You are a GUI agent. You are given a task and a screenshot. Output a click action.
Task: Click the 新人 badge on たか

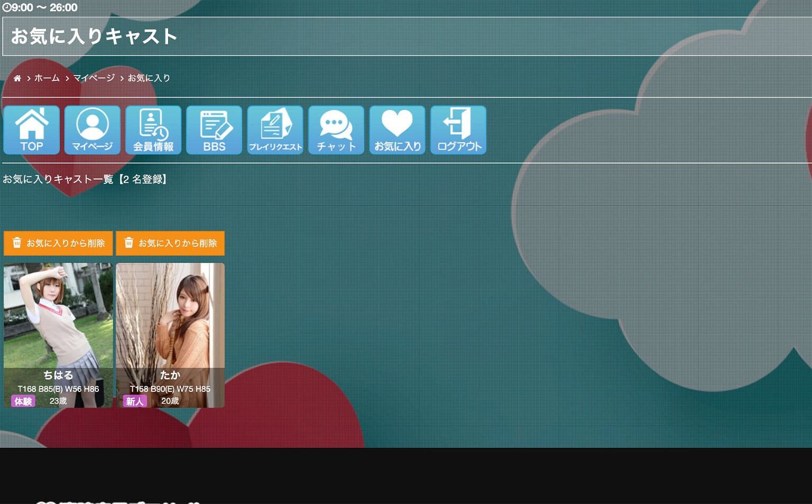[x=135, y=402]
